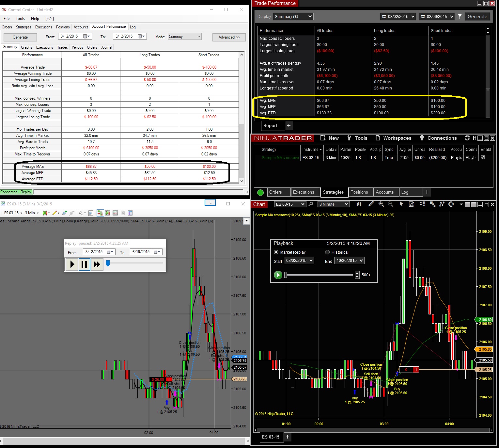Click the Replay play button in light chart

(72, 264)
